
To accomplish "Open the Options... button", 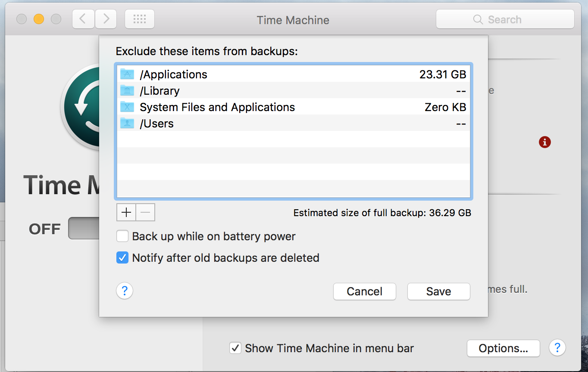I will click(x=504, y=348).
